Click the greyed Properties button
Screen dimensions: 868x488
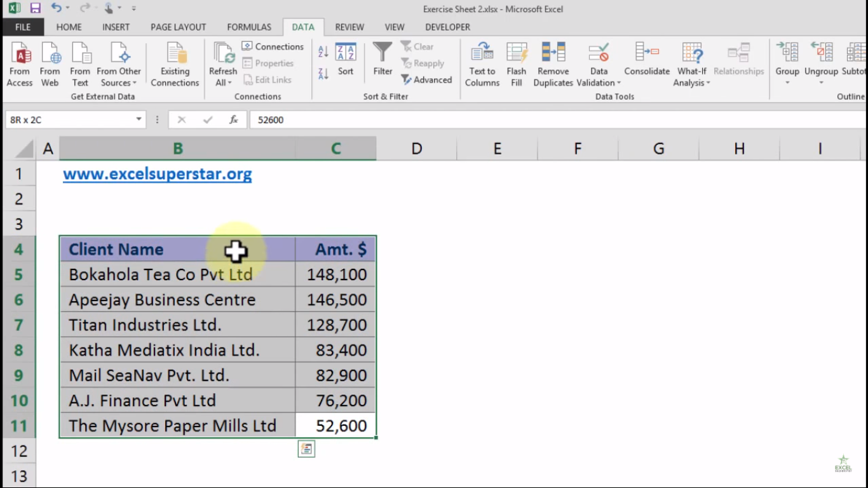(x=268, y=63)
